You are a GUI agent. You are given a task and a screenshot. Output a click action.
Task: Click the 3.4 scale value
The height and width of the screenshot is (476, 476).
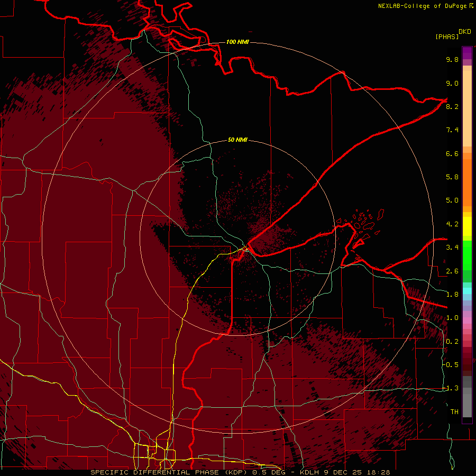point(452,248)
